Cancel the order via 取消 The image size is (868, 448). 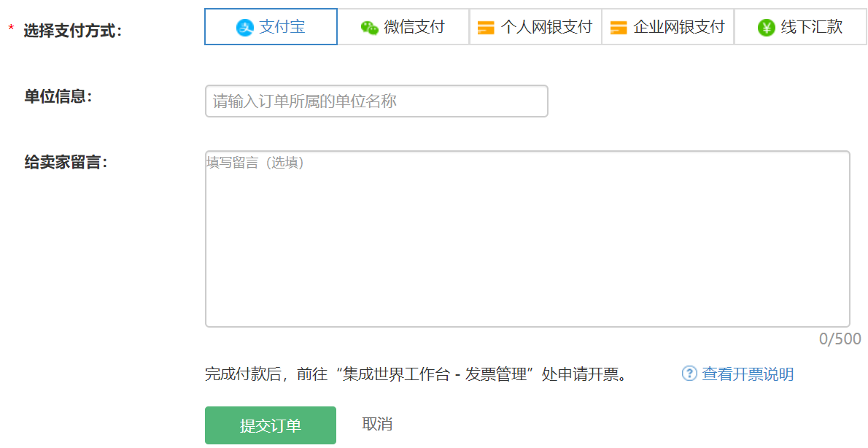tap(378, 424)
